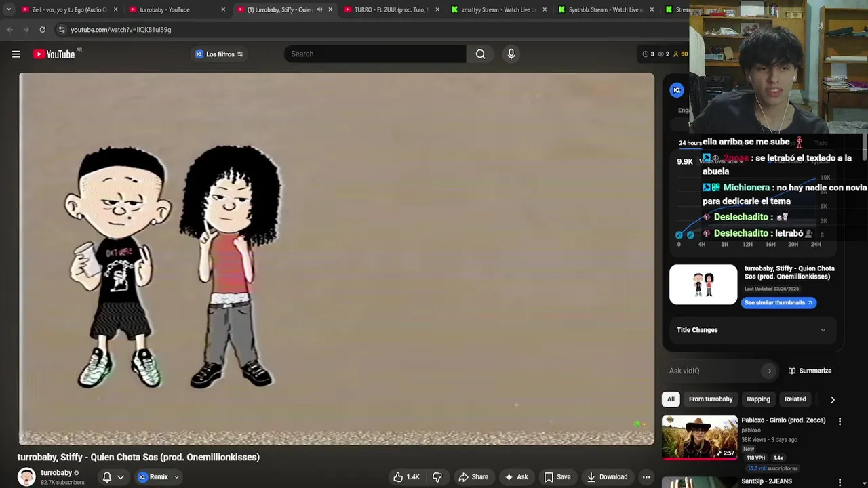Viewport: 868px width, 488px height.
Task: Go to YouTube home via logo
Action: click(54, 54)
